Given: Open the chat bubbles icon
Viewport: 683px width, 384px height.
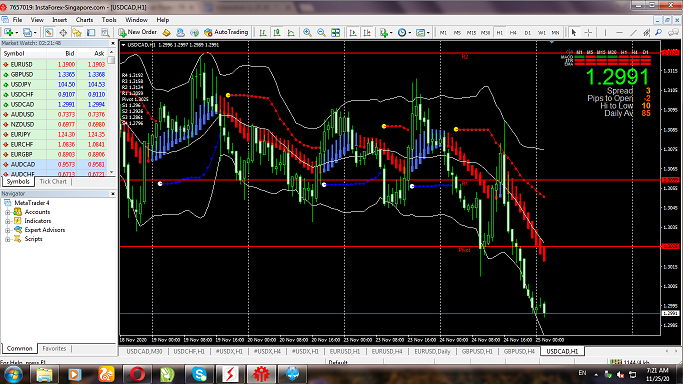Looking at the screenshot, I should 673,32.
